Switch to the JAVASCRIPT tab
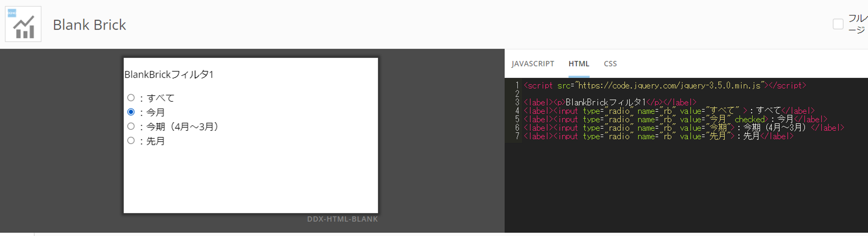This screenshot has width=868, height=236. pos(533,63)
